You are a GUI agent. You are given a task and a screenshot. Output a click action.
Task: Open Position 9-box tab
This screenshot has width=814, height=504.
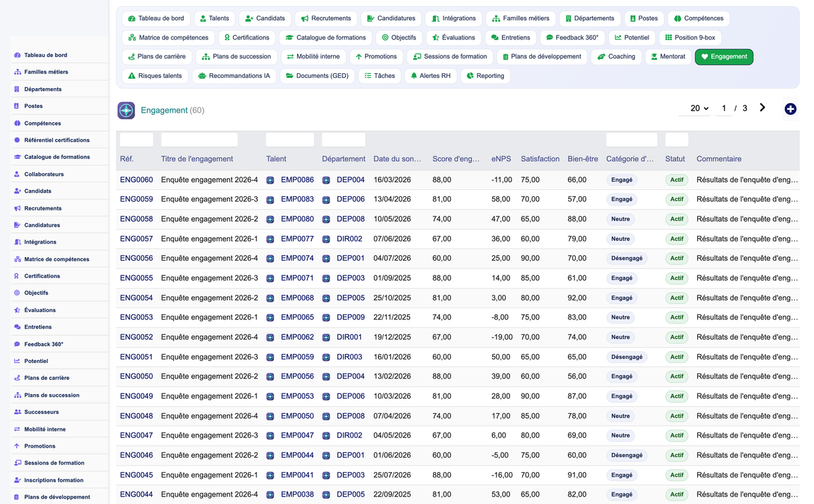point(689,38)
